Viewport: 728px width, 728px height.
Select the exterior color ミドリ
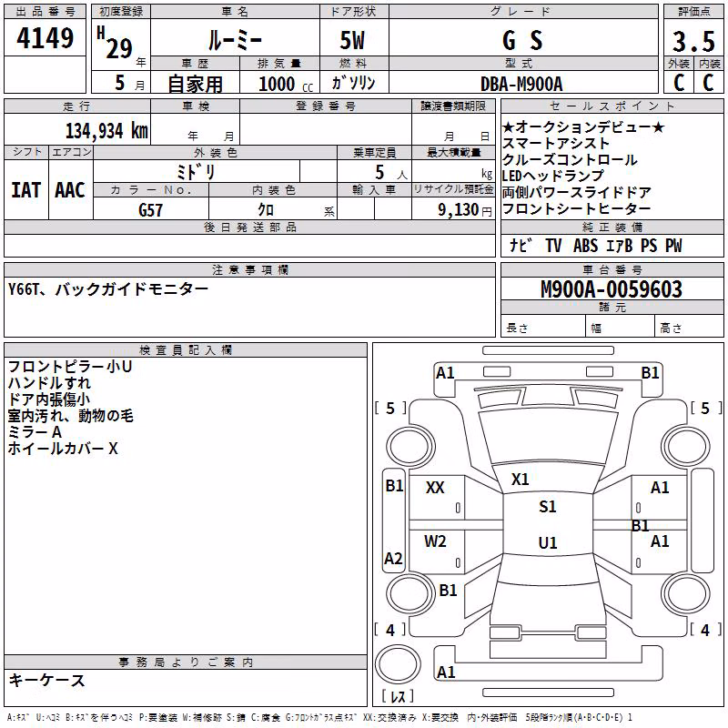[196, 172]
